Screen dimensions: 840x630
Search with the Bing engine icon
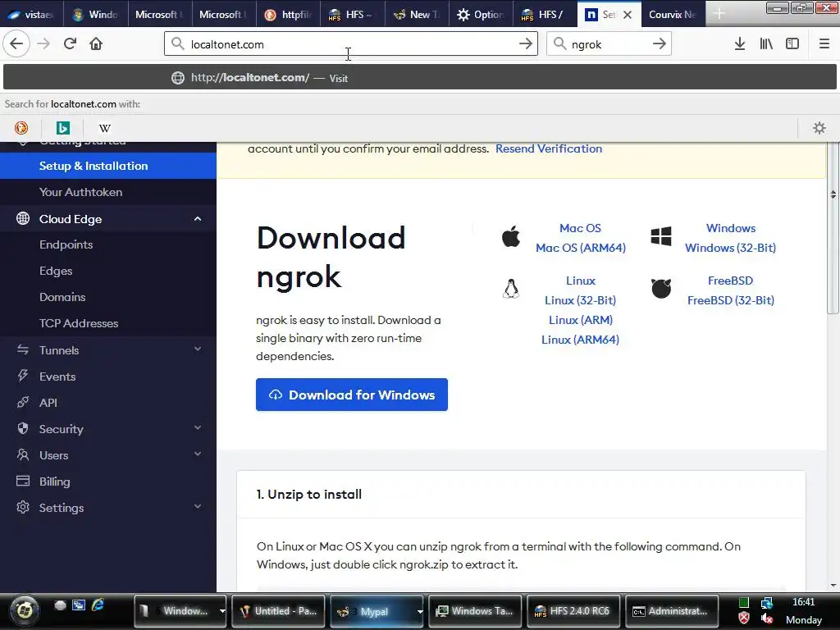pos(63,128)
